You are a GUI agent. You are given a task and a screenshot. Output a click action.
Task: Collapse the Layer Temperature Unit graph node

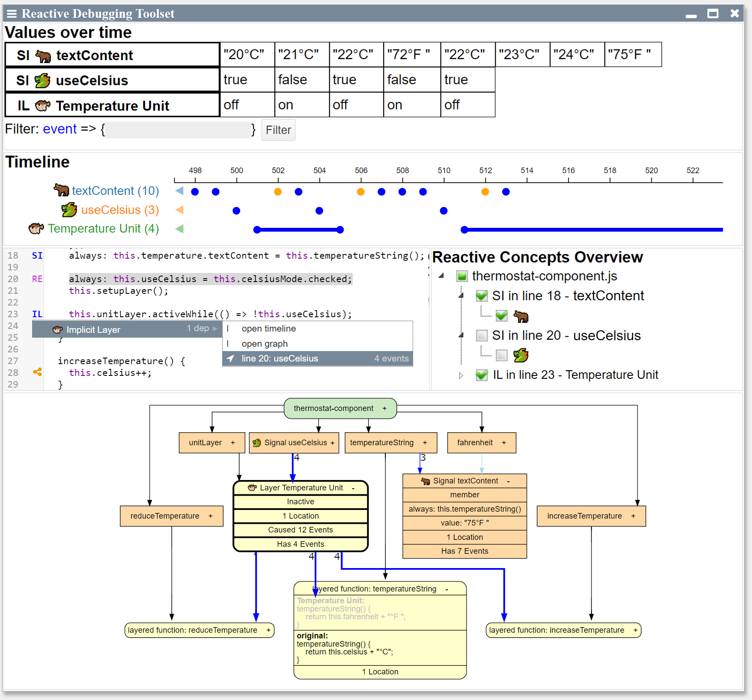(353, 488)
